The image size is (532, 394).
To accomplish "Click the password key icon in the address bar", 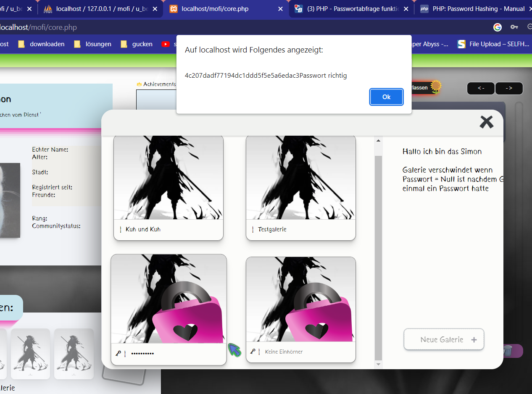I will [514, 27].
